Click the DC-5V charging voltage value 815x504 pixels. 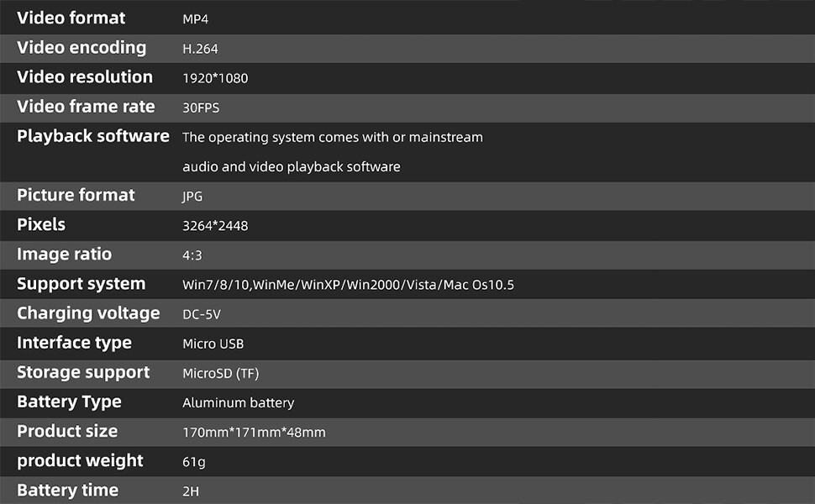tap(202, 314)
